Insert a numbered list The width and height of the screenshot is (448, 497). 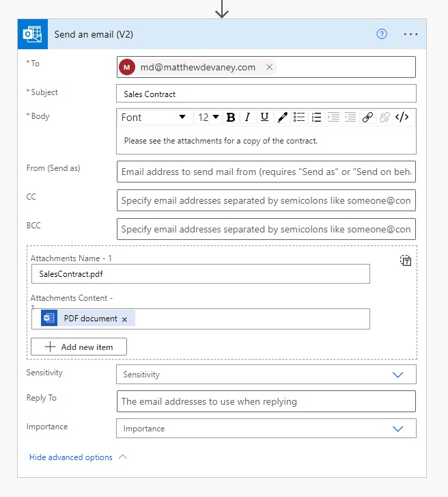(316, 118)
